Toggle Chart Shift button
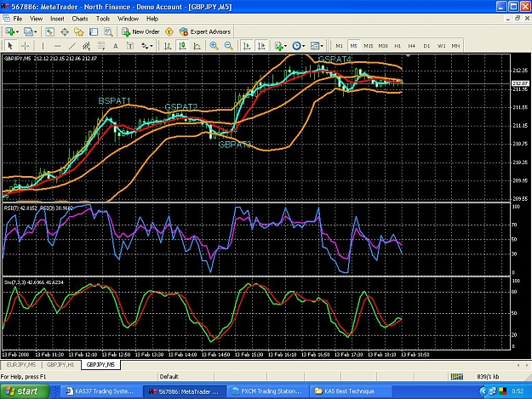 pos(261,46)
